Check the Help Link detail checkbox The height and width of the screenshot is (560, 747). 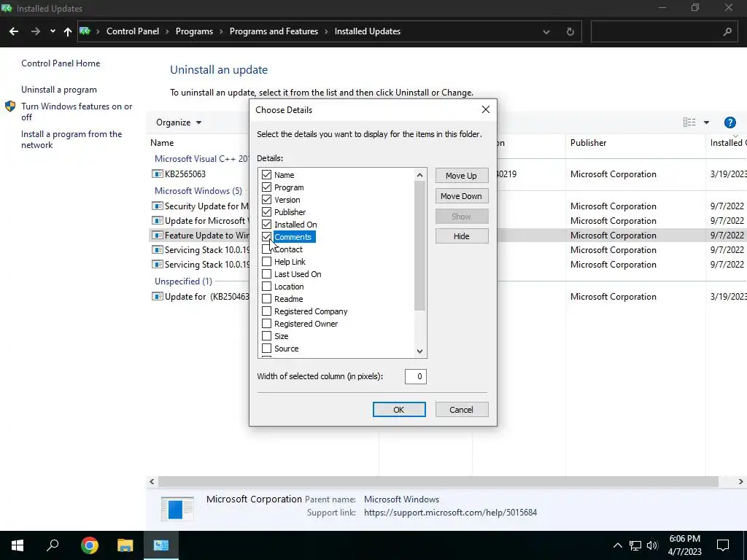point(267,262)
